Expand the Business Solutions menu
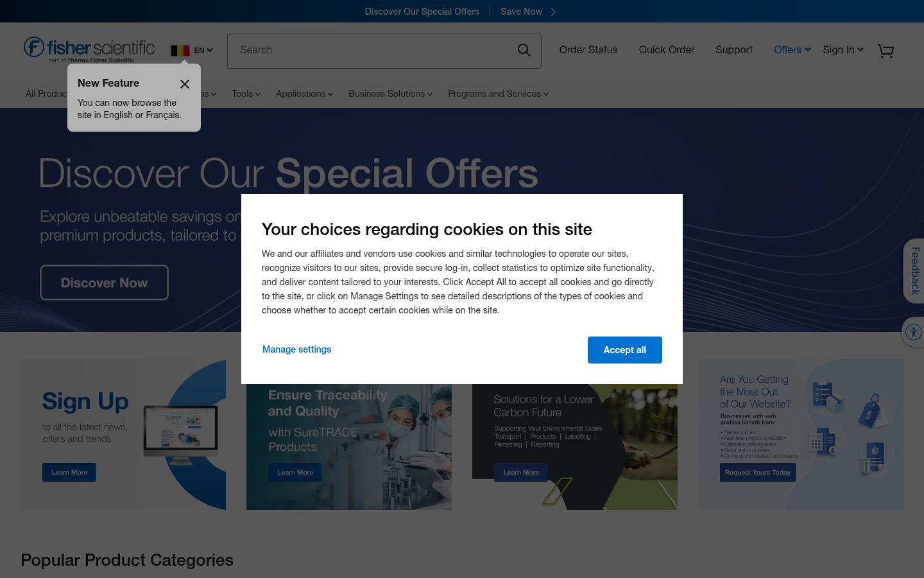Screen dimensions: 924x578 390,94
